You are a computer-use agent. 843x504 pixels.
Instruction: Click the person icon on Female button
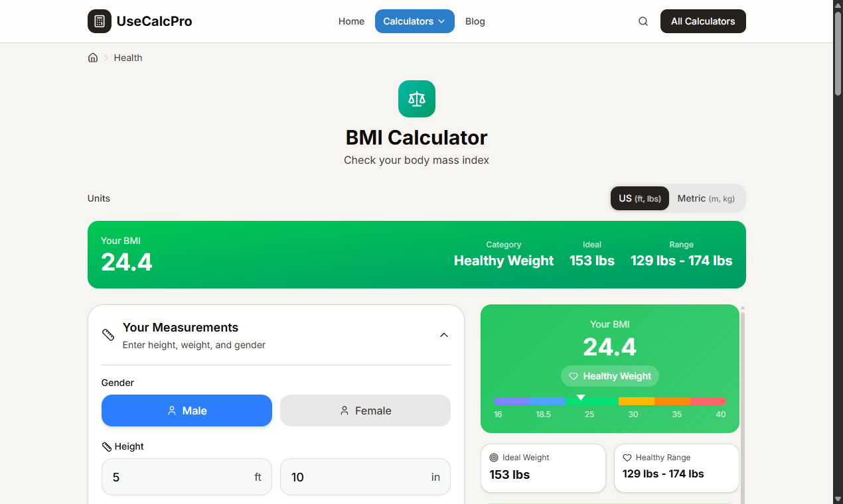(x=345, y=410)
